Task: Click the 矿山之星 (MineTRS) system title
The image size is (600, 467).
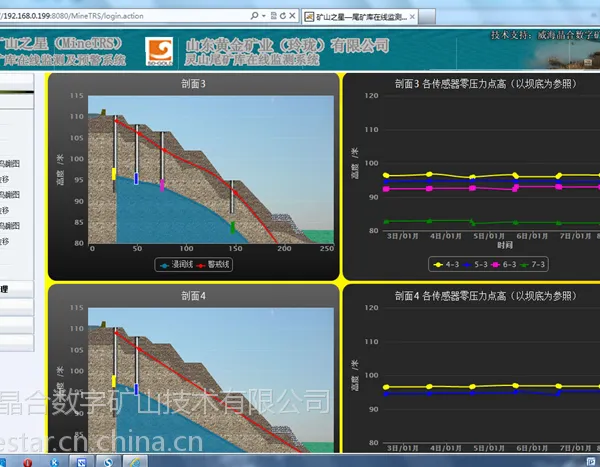Action: pyautogui.click(x=61, y=43)
